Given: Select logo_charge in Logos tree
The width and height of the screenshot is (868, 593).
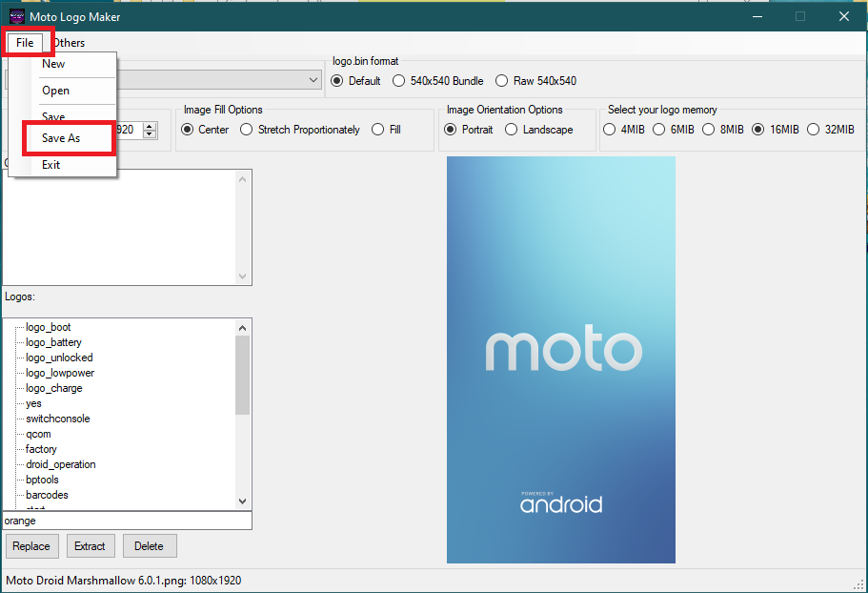Looking at the screenshot, I should (53, 388).
